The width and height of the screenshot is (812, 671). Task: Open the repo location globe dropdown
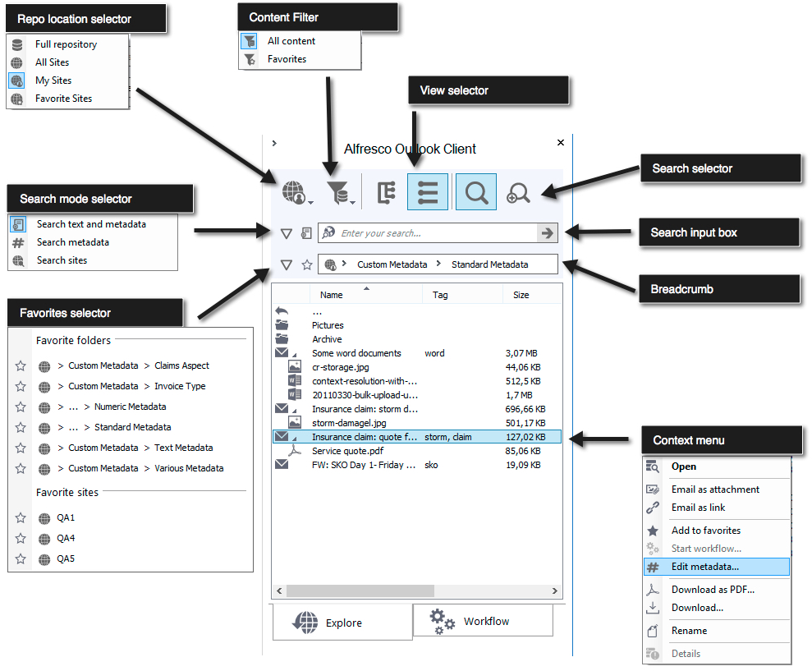pyautogui.click(x=296, y=193)
